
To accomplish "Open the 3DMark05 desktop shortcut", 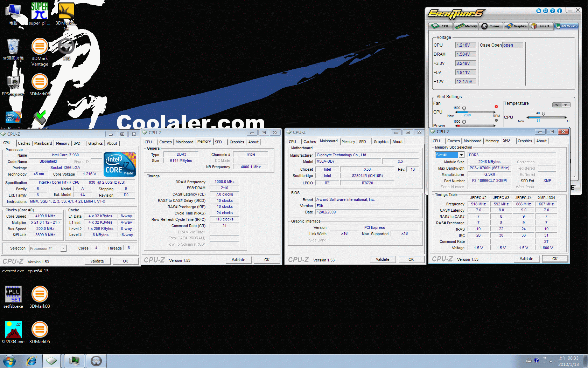I will click(40, 332).
